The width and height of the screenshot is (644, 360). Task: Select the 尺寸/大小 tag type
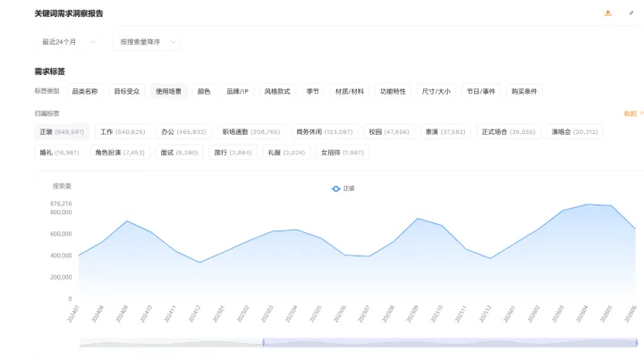tap(436, 91)
